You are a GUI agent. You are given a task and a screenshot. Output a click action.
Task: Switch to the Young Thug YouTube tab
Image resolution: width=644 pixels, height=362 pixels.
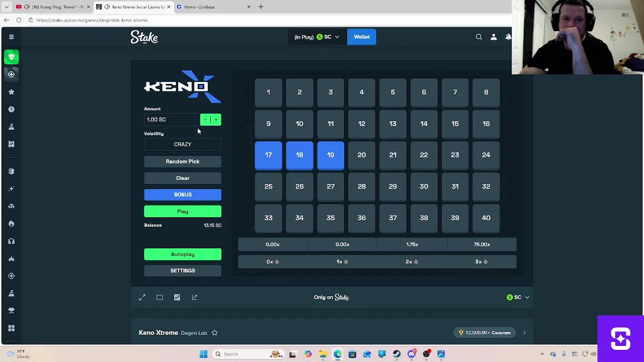[53, 7]
